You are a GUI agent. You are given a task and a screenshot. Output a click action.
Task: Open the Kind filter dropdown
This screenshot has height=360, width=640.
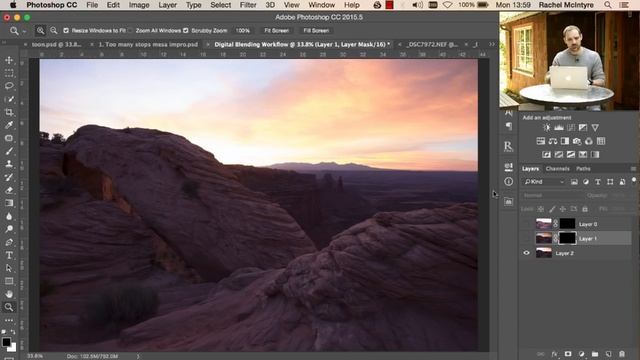(x=544, y=182)
